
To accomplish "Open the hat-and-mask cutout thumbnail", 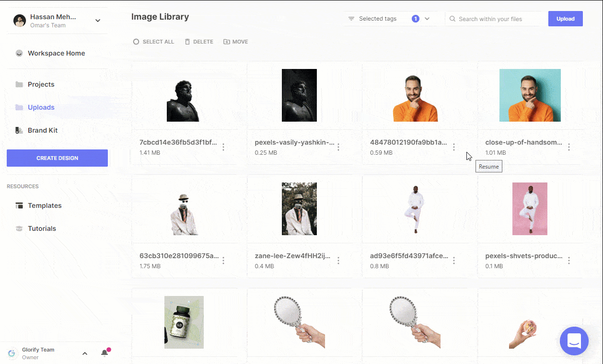I will coord(185,214).
